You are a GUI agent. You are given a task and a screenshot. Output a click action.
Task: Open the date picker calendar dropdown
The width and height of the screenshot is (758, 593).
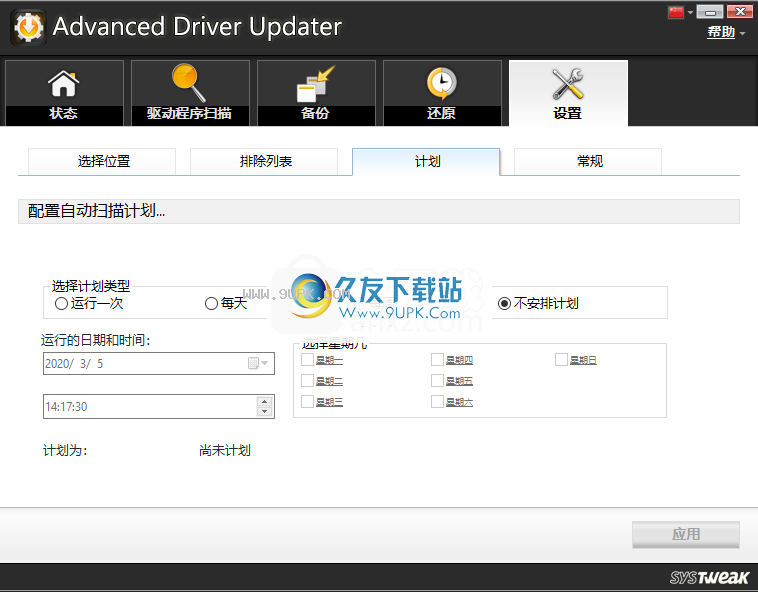pos(258,363)
